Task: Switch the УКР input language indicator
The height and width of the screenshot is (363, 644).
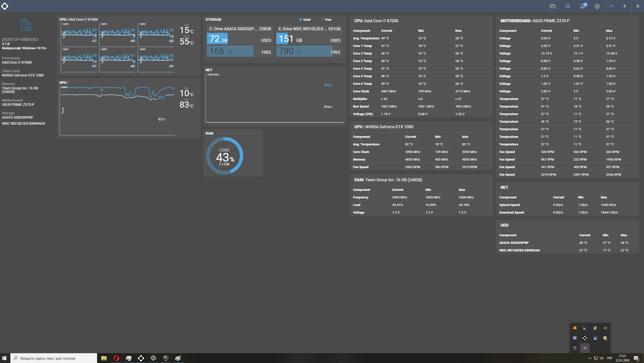Action: coord(609,358)
